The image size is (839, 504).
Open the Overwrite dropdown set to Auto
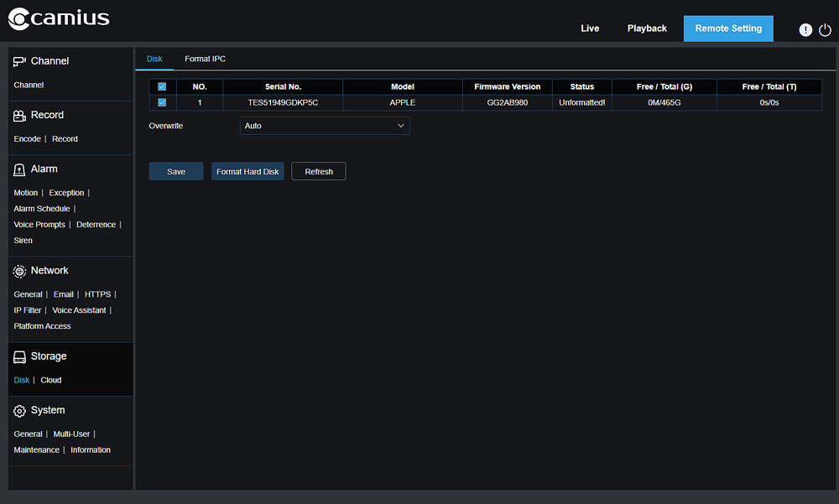point(325,126)
